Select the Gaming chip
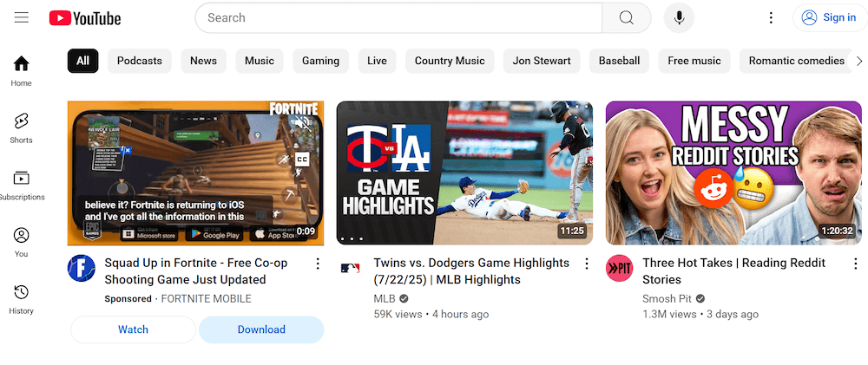868x365 pixels. tap(320, 61)
